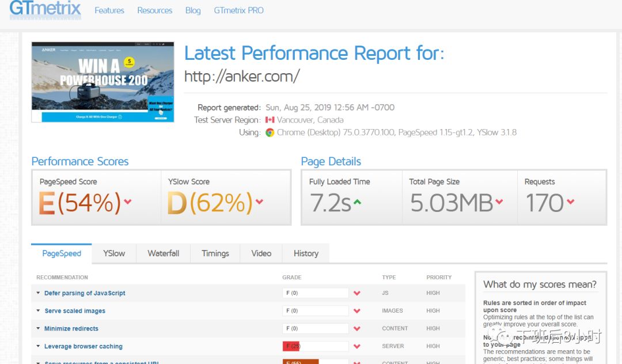Expand Minimize redirects arrow
This screenshot has width=622, height=364.
38,328
